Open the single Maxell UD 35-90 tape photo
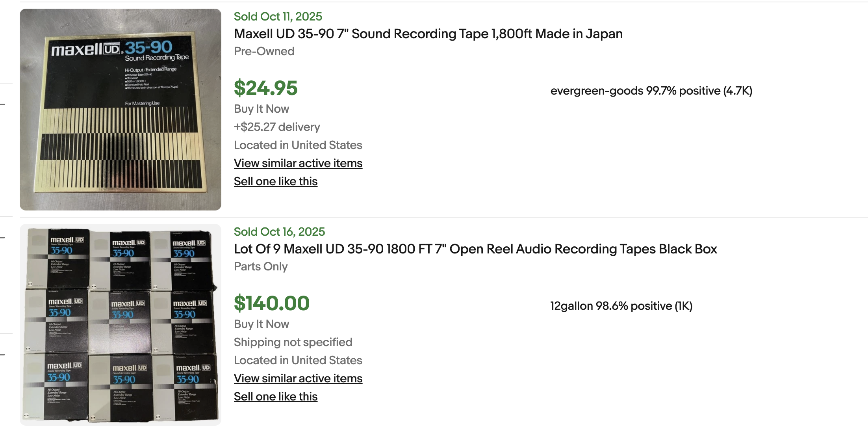 [121, 110]
